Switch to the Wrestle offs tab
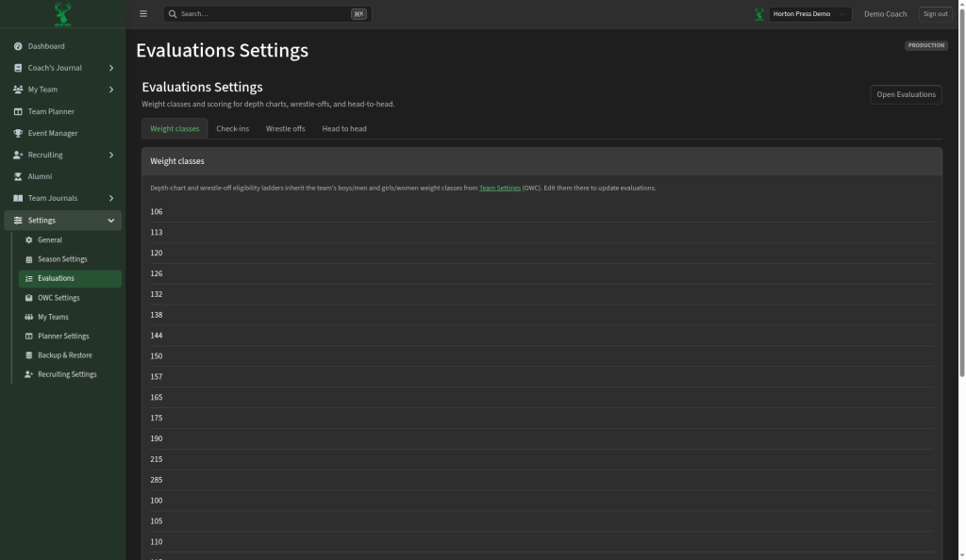Image resolution: width=966 pixels, height=560 pixels. coord(285,128)
